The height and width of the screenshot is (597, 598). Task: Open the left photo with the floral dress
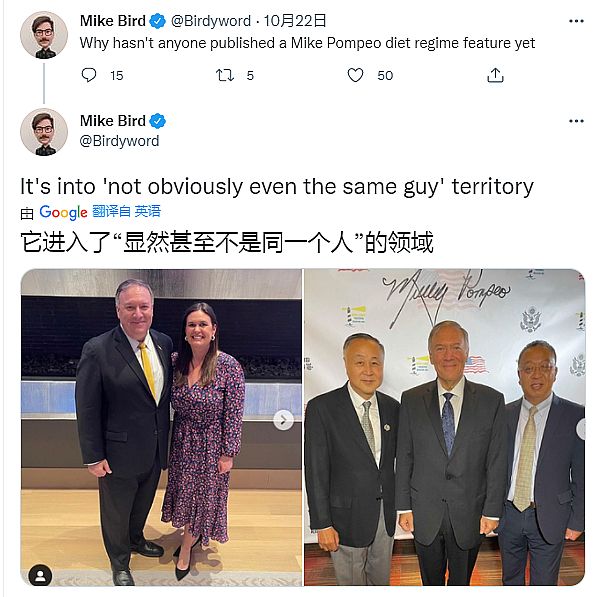click(161, 427)
